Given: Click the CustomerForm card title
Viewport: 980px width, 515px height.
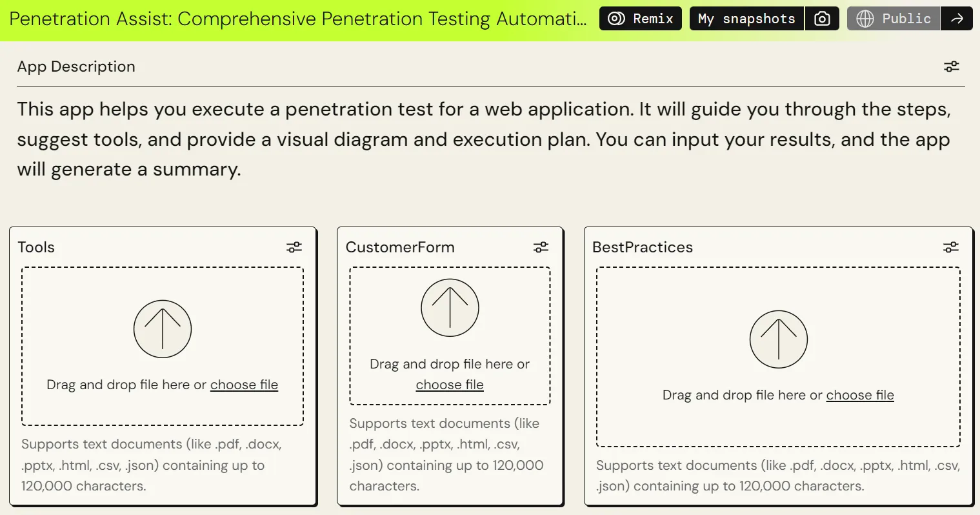Looking at the screenshot, I should [x=400, y=247].
